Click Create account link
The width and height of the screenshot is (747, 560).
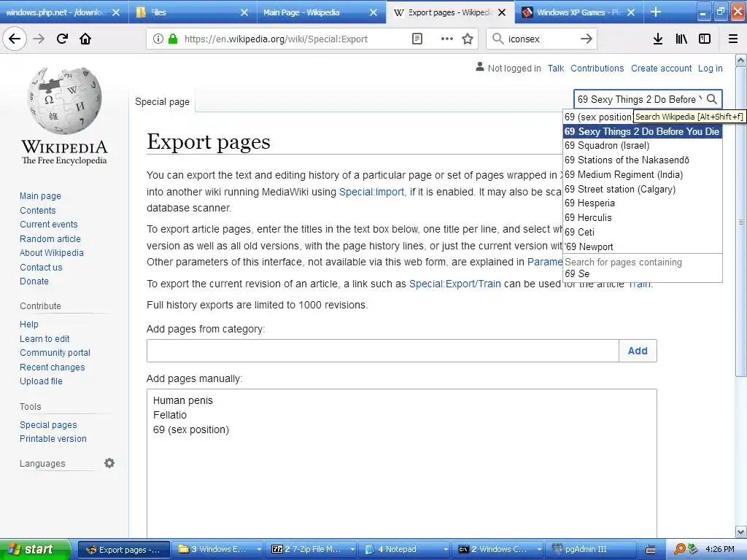[661, 68]
